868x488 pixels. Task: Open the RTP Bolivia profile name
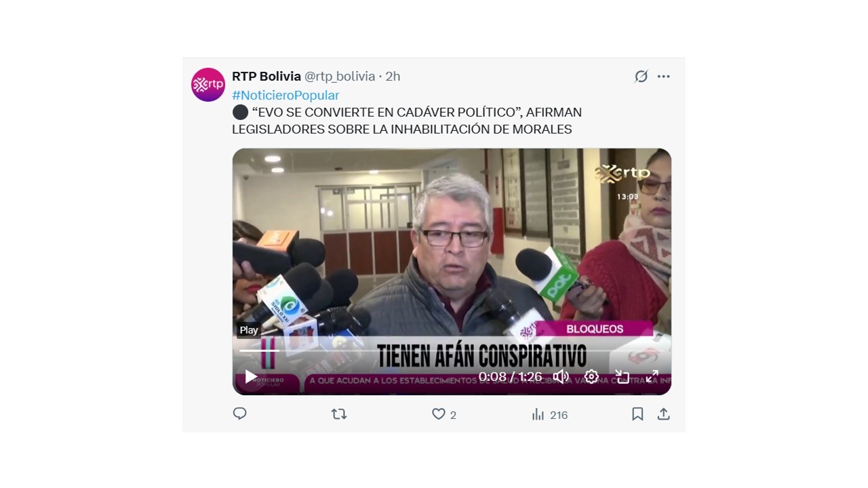pyautogui.click(x=267, y=77)
